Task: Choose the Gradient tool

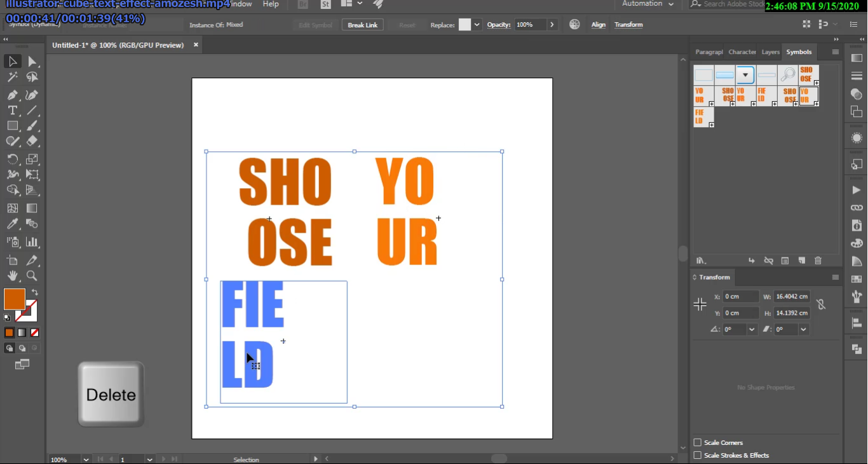Action: click(32, 208)
